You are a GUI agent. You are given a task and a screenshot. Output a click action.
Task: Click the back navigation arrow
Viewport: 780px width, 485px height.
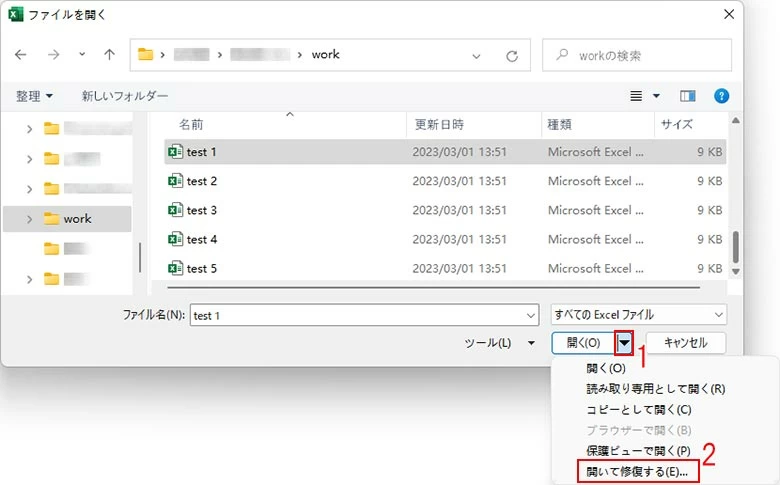click(21, 55)
